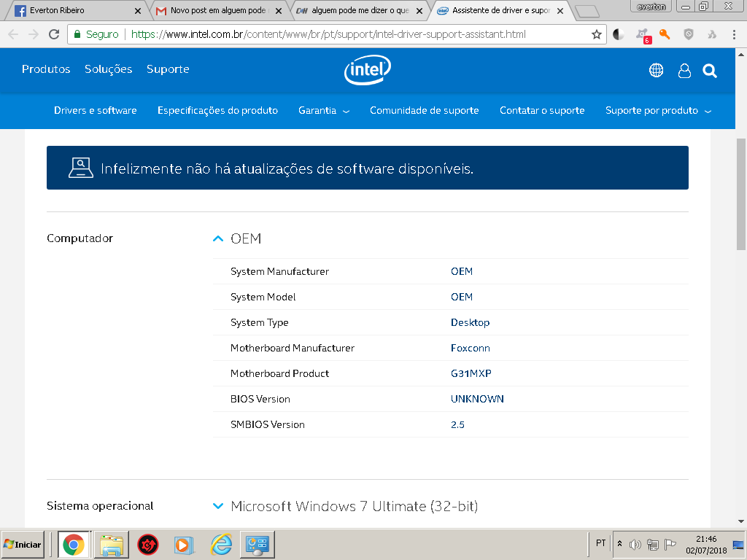
Task: Go forward with the browser arrow
Action: 34,34
